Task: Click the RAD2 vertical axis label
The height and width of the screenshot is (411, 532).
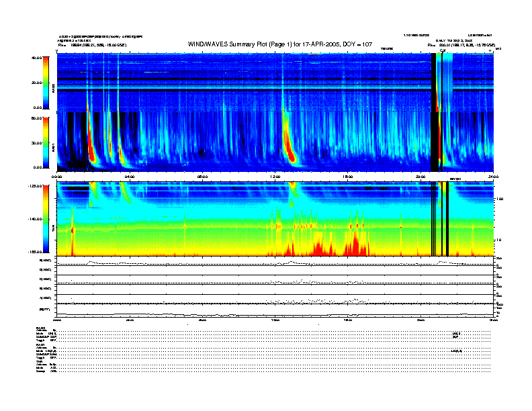Action: [53, 89]
